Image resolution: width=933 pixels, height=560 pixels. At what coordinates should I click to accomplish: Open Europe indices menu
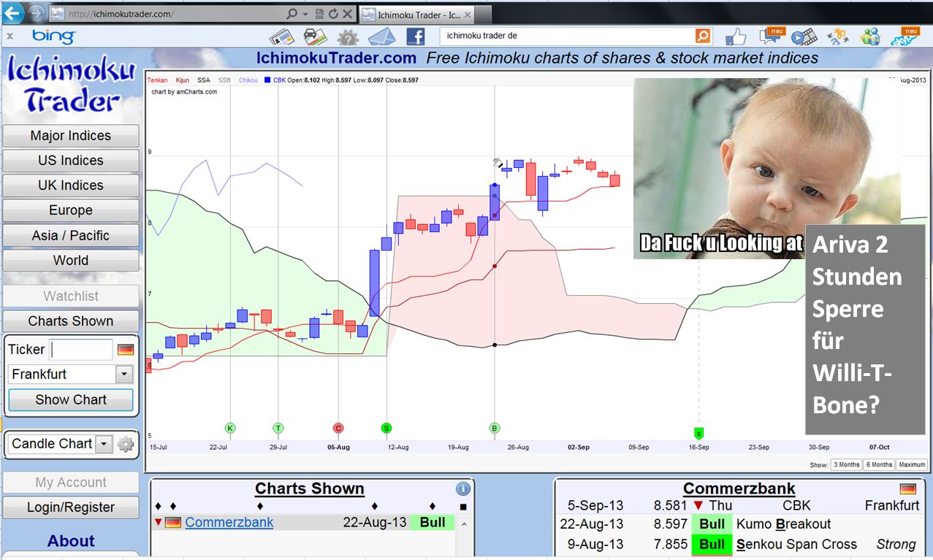coord(71,210)
